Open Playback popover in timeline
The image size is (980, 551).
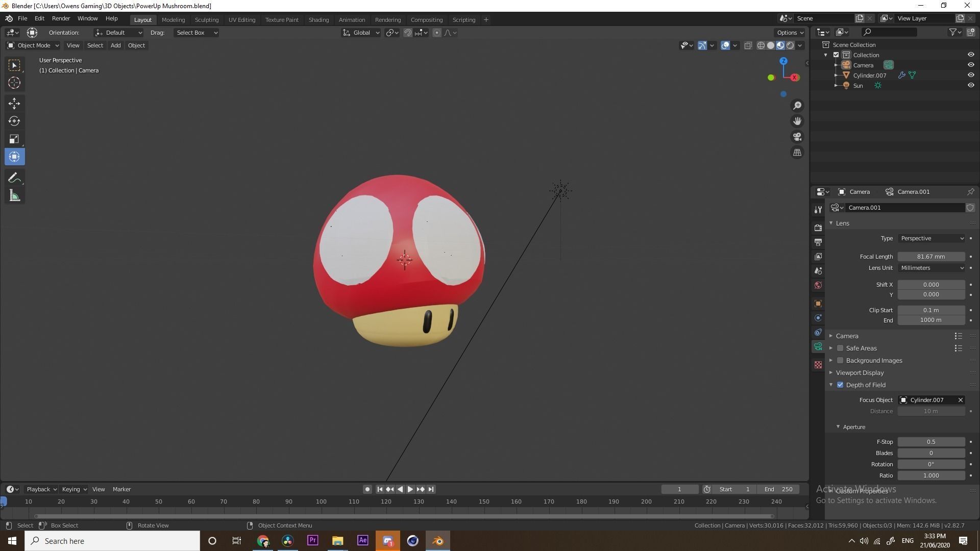41,489
